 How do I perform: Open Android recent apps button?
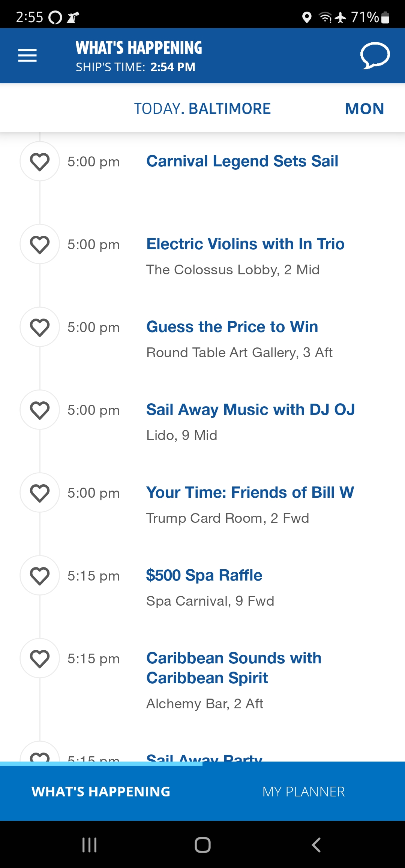point(89,845)
